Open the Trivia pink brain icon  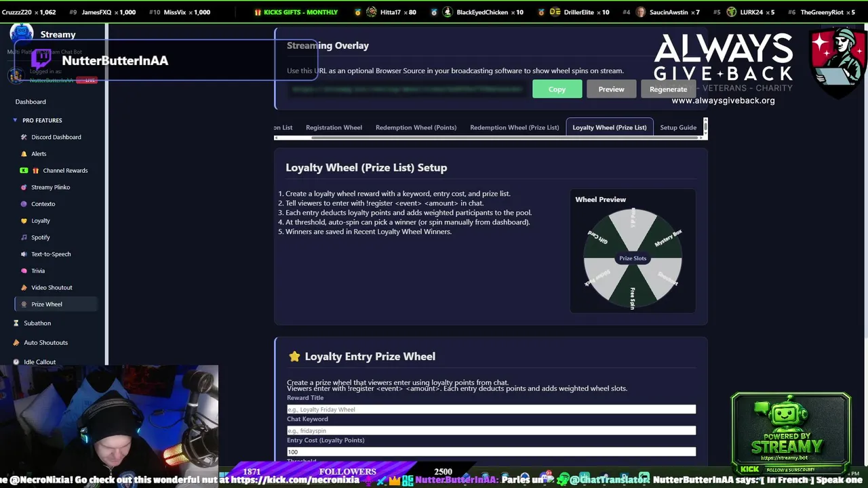pyautogui.click(x=24, y=271)
